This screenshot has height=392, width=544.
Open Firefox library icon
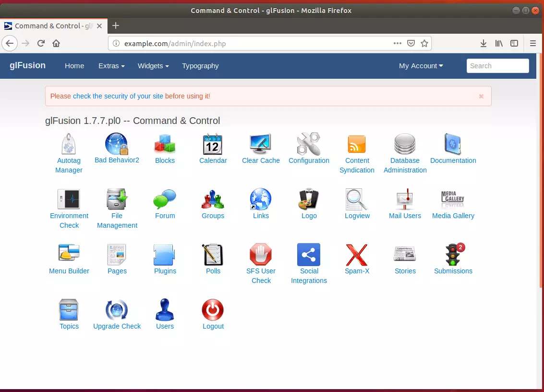(499, 43)
